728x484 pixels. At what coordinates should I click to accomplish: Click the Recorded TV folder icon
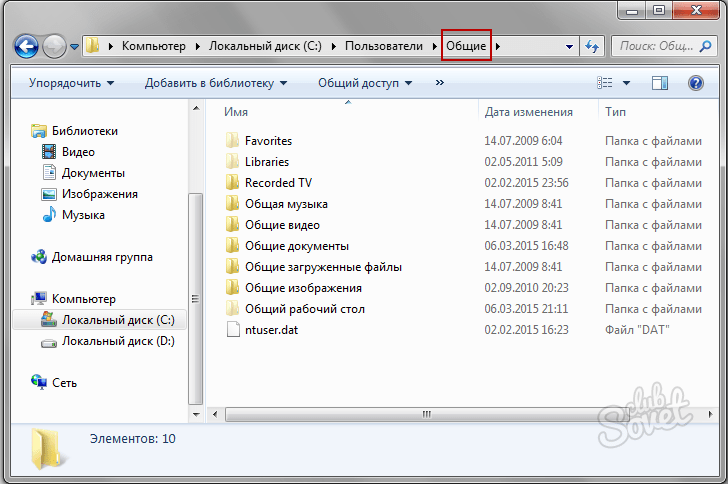(233, 182)
